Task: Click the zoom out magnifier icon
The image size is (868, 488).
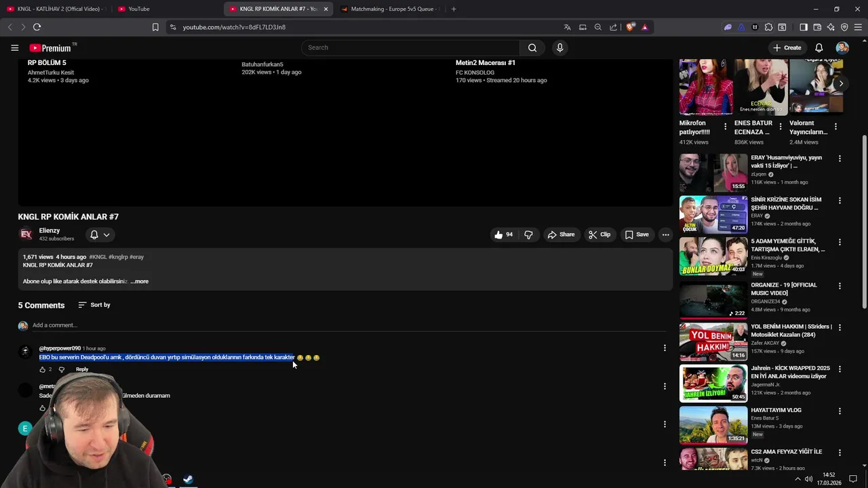Action: [597, 27]
